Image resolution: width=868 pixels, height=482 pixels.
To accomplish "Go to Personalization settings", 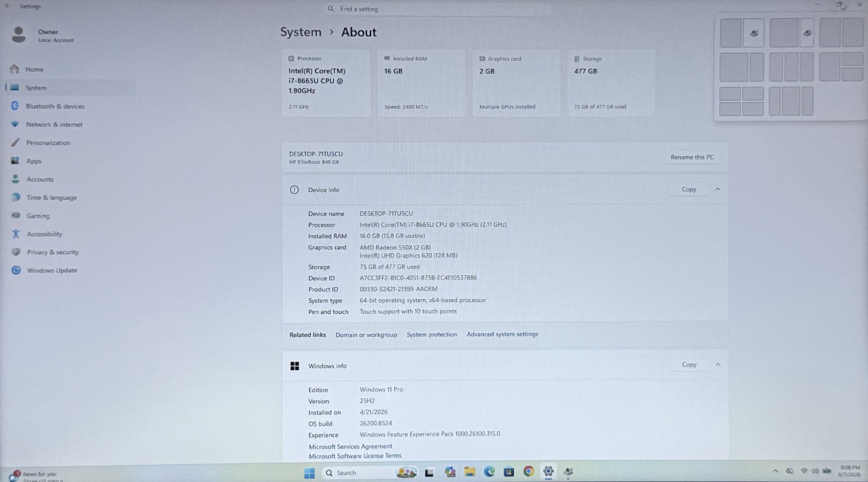I will click(x=48, y=143).
